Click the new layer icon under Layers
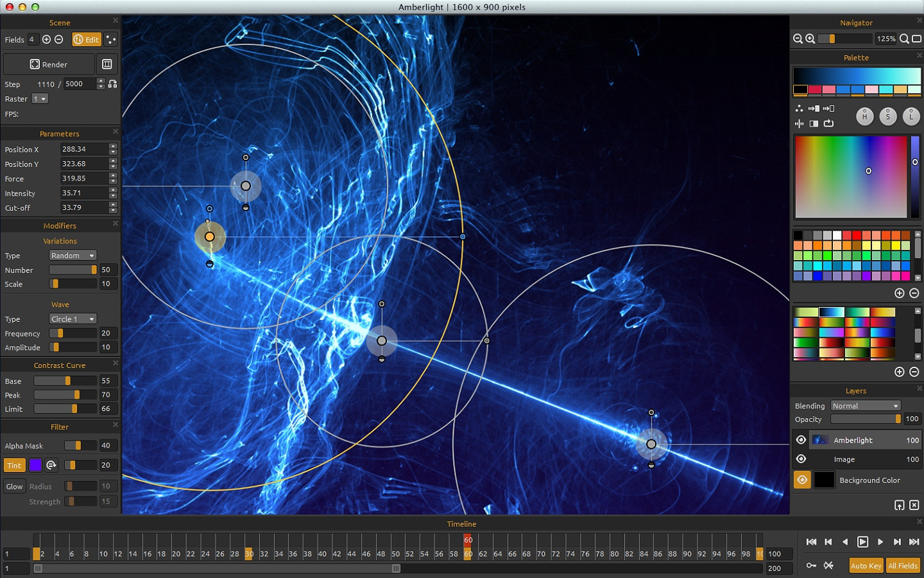 [900, 505]
